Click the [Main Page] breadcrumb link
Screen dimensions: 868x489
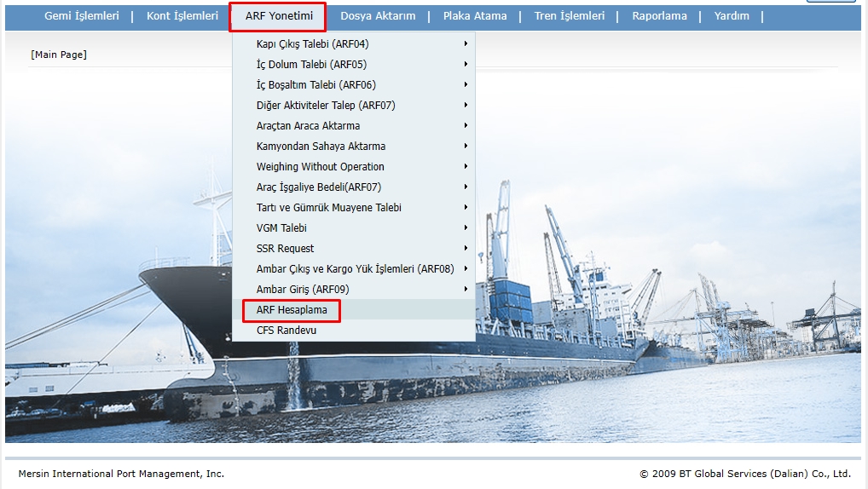(59, 55)
